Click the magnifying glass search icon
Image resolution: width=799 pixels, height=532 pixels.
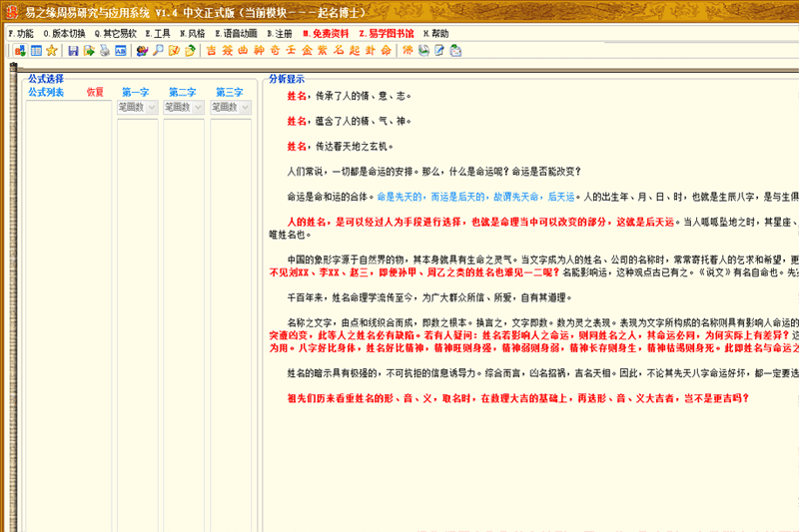click(159, 50)
